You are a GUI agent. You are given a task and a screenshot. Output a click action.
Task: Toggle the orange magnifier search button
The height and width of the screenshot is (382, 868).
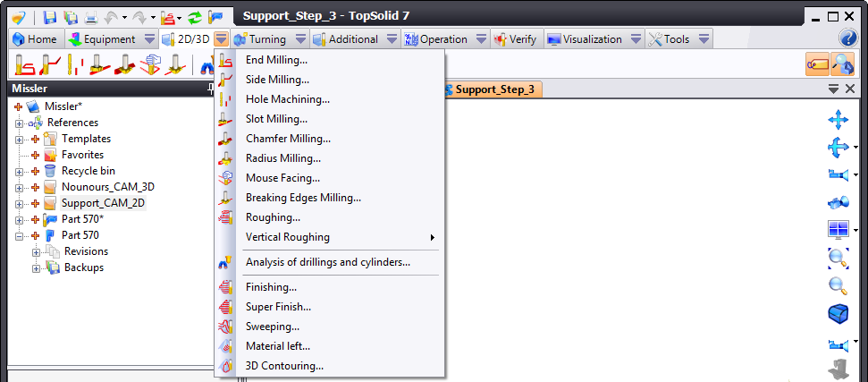click(843, 64)
